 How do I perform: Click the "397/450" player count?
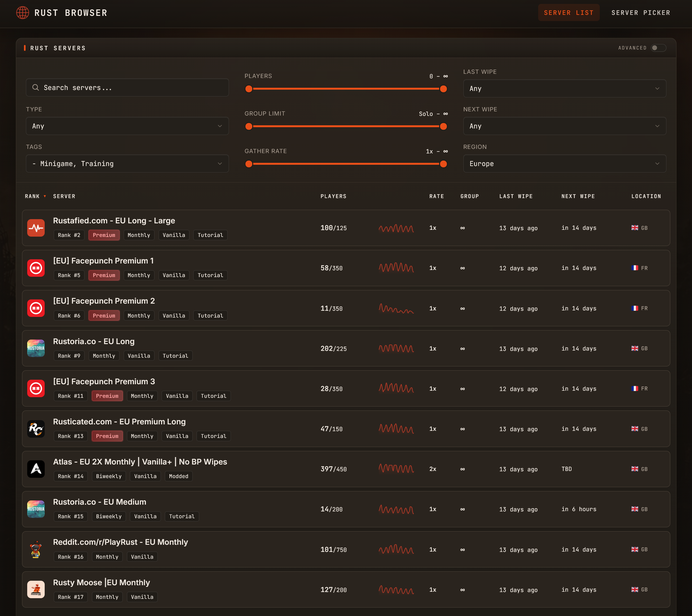334,469
